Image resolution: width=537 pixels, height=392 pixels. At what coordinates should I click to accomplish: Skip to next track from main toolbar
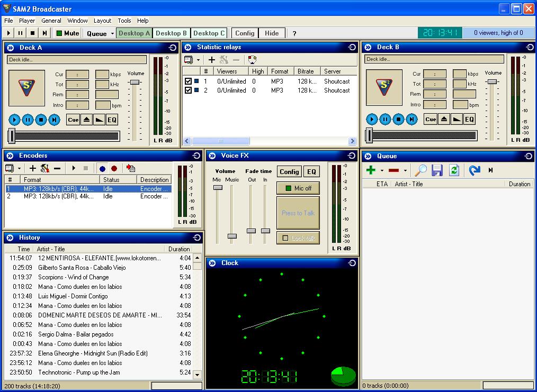tap(44, 33)
